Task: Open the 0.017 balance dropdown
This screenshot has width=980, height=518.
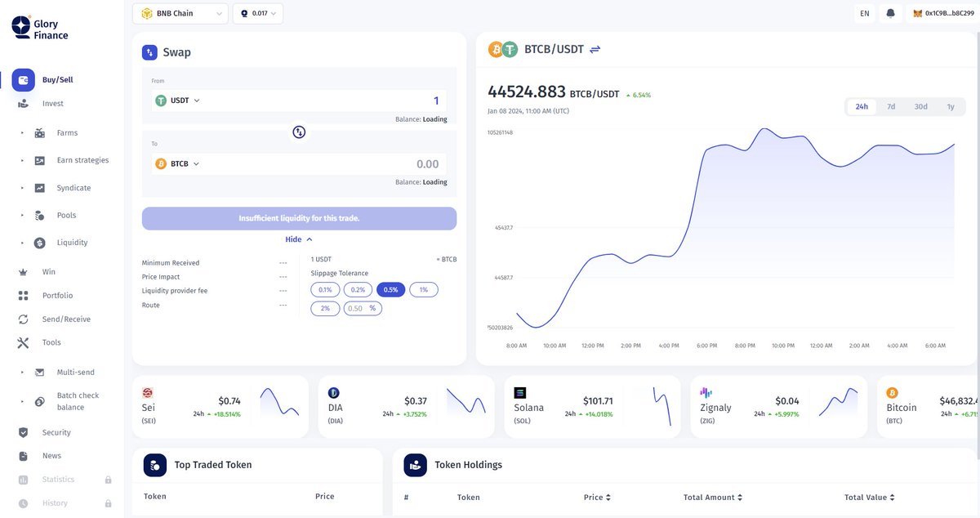Action: coord(258,13)
